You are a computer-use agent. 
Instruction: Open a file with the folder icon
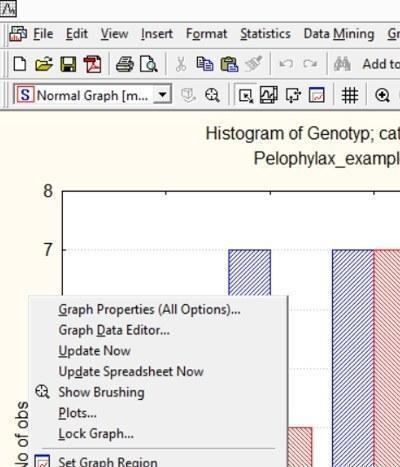tap(44, 64)
